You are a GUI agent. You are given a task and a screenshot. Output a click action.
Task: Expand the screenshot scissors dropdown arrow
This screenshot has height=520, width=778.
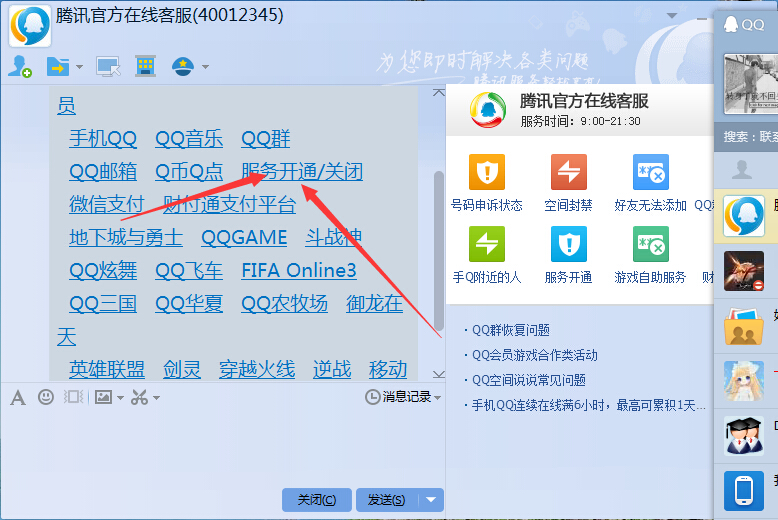pos(156,397)
